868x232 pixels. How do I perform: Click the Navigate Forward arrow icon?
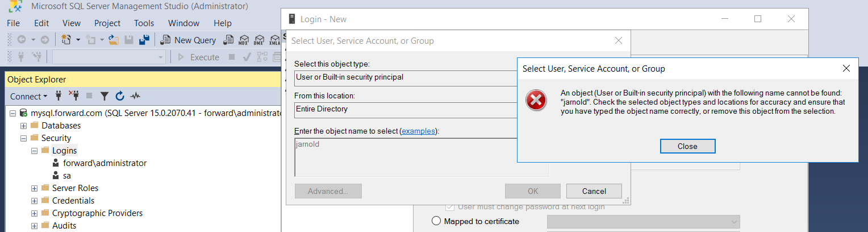pos(44,40)
